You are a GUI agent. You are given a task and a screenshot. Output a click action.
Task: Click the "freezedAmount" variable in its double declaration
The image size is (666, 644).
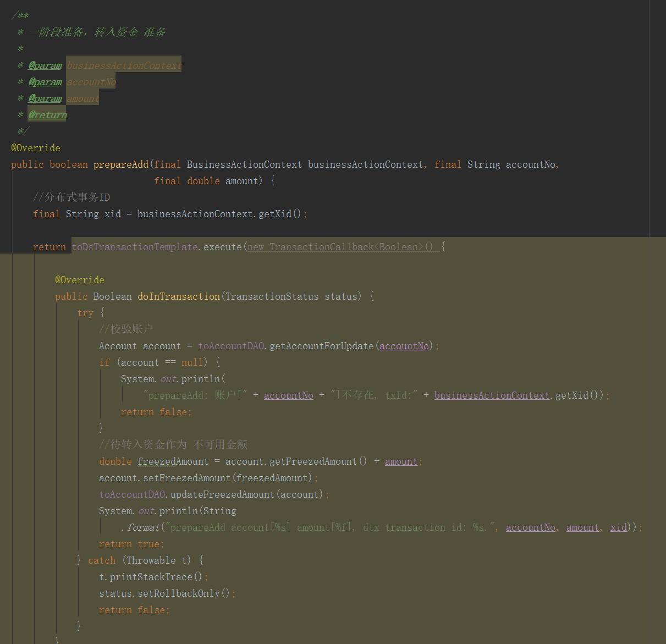173,461
